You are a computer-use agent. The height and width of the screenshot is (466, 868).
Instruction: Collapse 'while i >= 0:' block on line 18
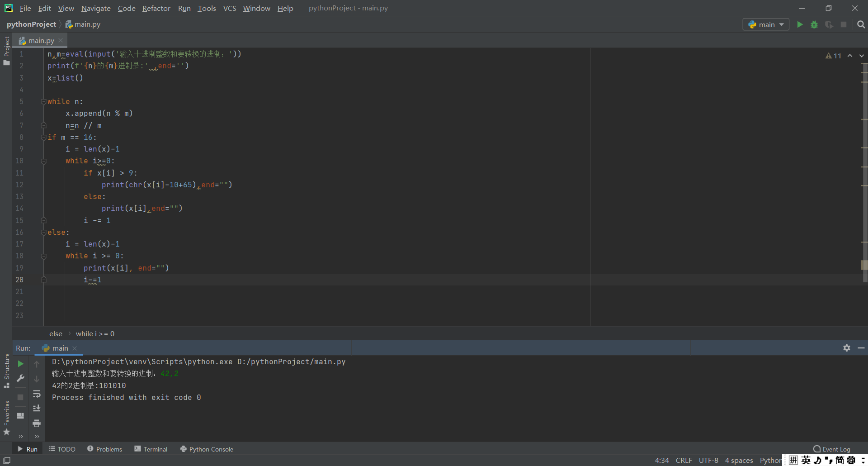pos(44,256)
